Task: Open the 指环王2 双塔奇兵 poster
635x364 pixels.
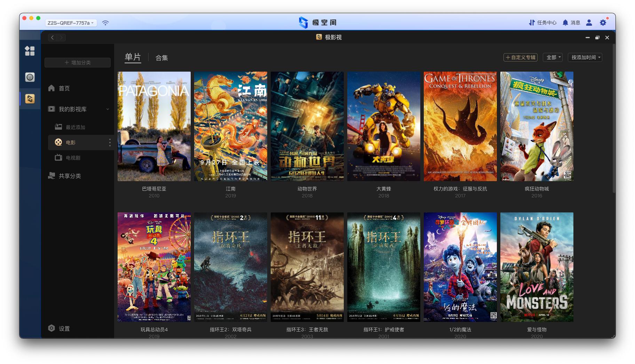Action: 231,267
